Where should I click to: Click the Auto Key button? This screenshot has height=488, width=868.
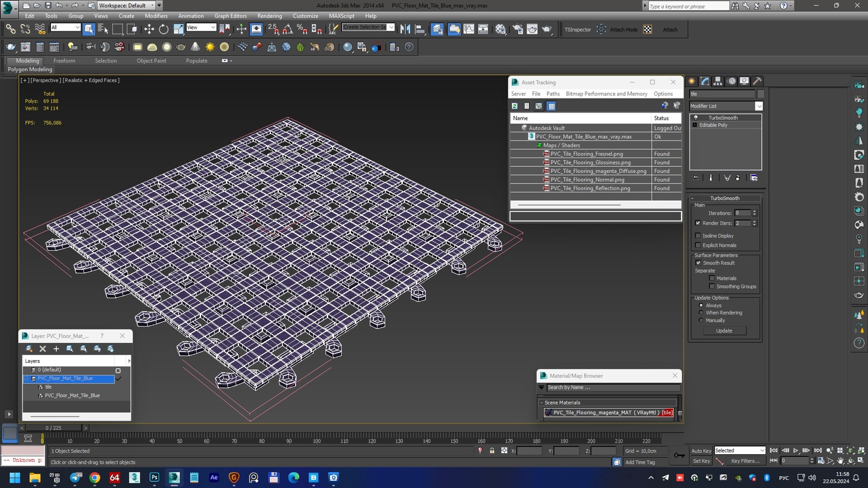(x=701, y=450)
